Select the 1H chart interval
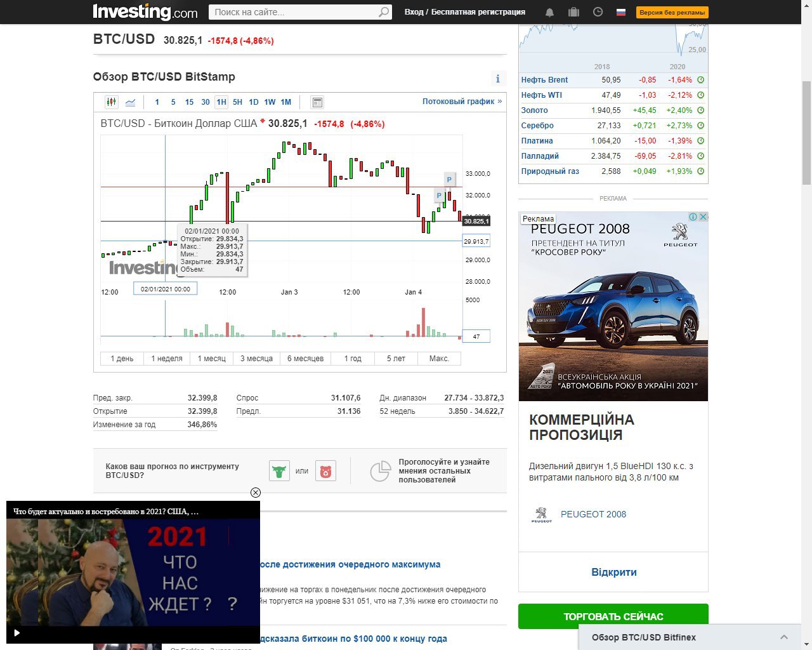Image resolution: width=812 pixels, height=650 pixels. (x=221, y=102)
